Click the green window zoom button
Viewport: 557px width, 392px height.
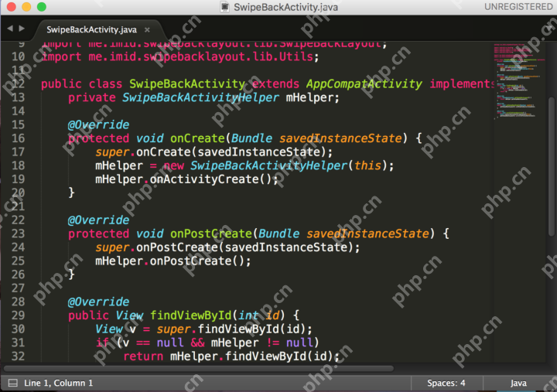(x=41, y=7)
